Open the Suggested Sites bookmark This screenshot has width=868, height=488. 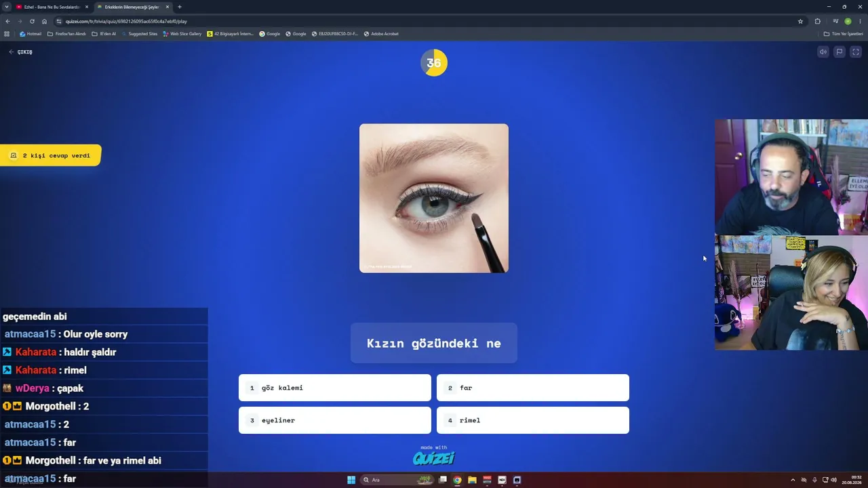(x=139, y=34)
